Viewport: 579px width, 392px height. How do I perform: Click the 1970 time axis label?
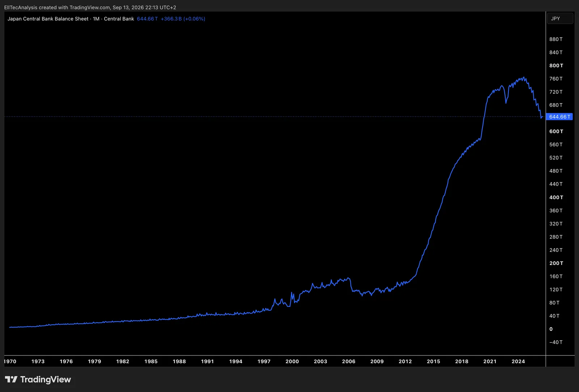[x=10, y=361]
